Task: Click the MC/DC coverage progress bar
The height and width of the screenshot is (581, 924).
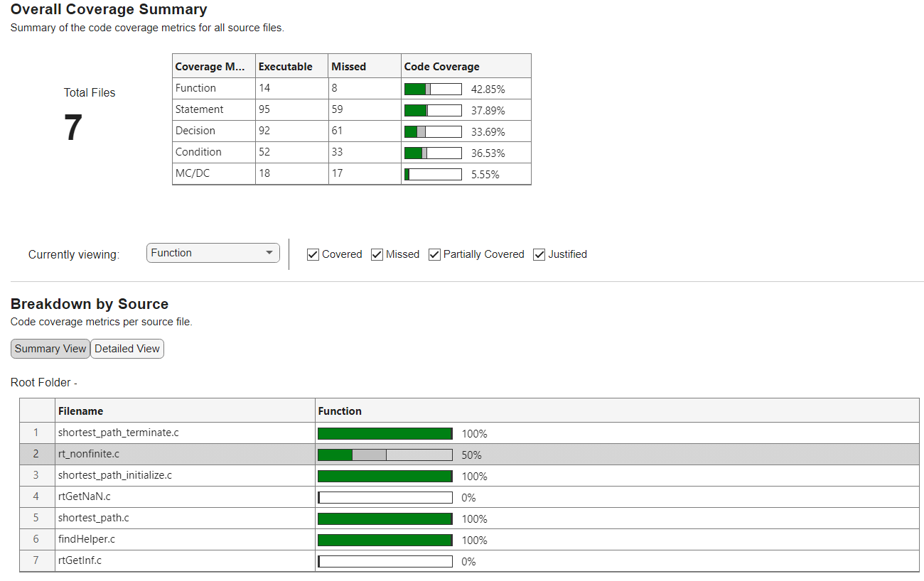Action: (x=432, y=173)
